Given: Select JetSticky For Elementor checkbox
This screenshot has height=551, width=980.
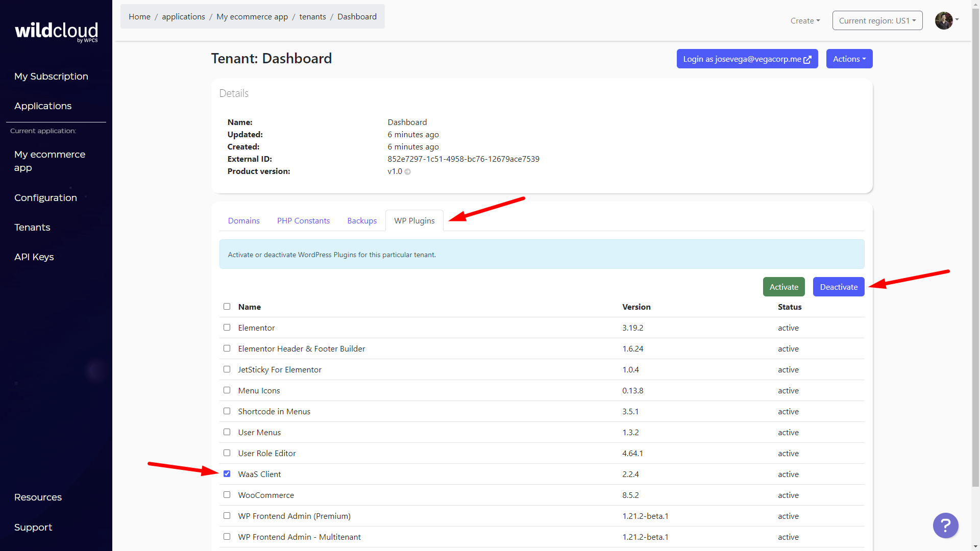Looking at the screenshot, I should pos(227,369).
